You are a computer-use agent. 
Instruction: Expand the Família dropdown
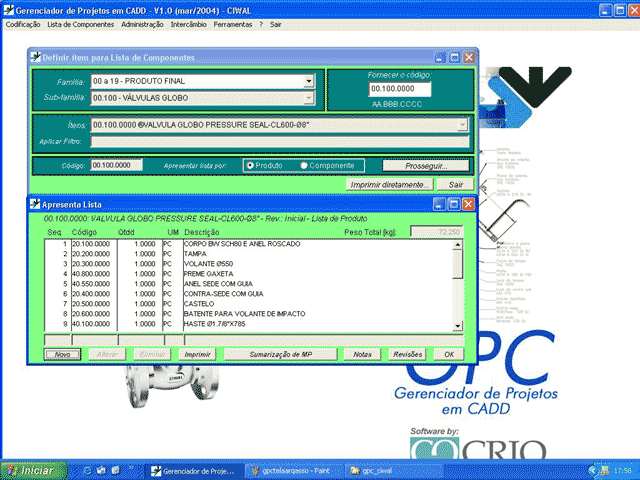tap(309, 81)
